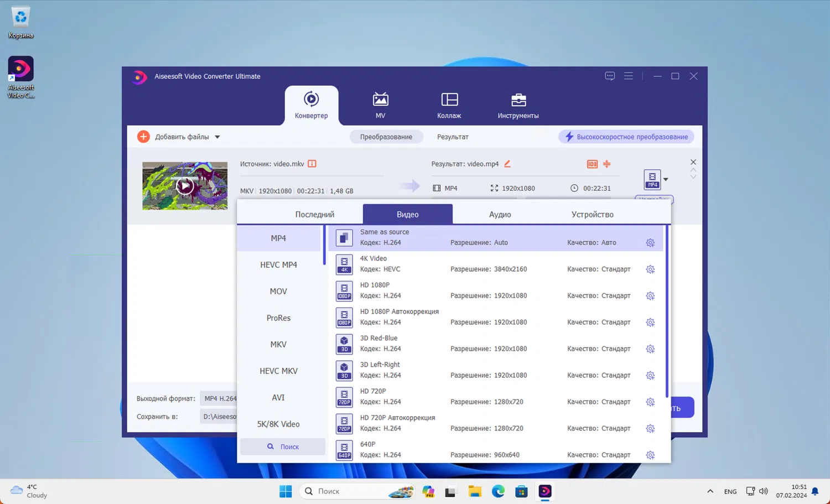Open settings gear for Same as source preset
830x504 pixels.
click(650, 243)
